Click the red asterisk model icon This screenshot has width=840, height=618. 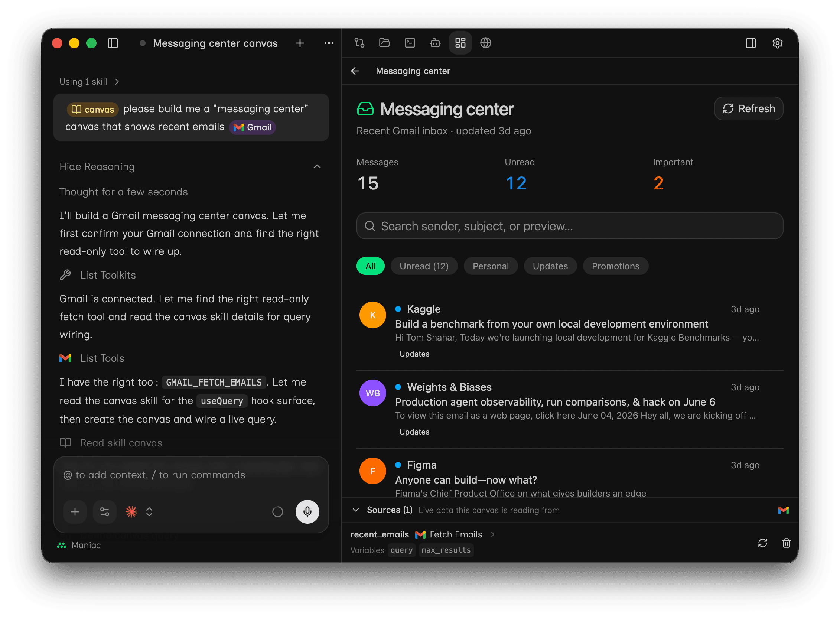(x=131, y=511)
